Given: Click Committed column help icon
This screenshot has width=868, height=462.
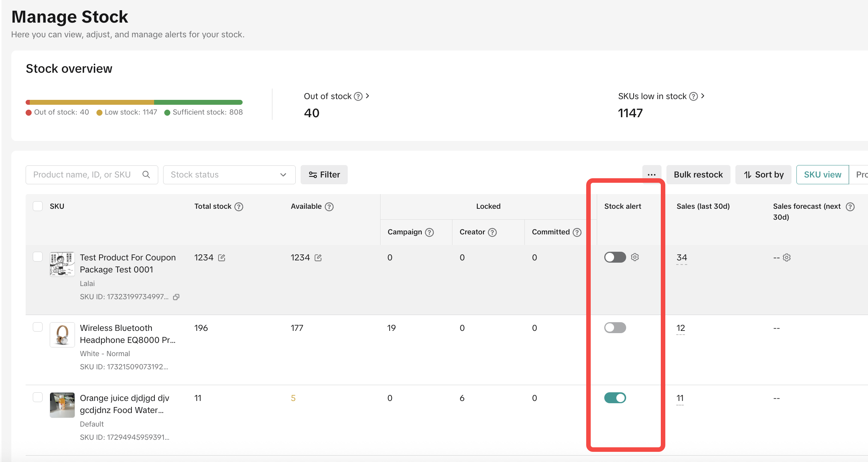Looking at the screenshot, I should point(577,232).
